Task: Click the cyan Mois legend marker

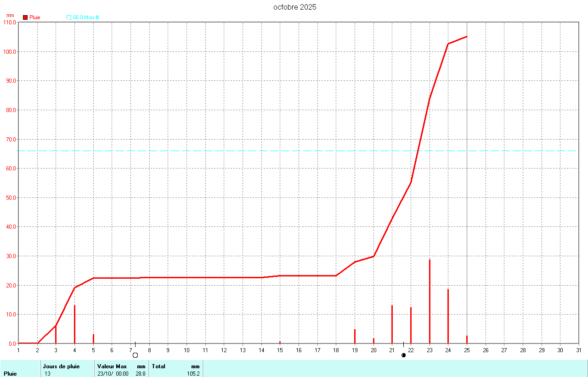Action: pos(69,17)
